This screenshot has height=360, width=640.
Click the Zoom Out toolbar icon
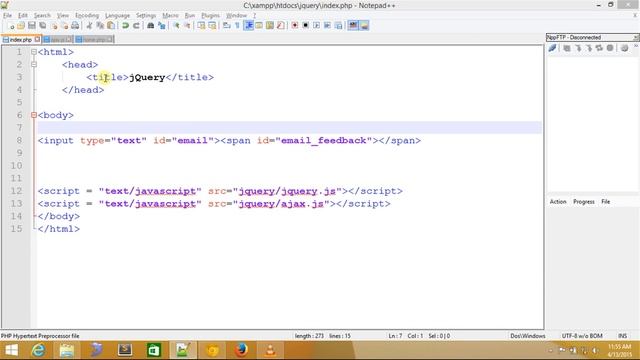point(187,26)
